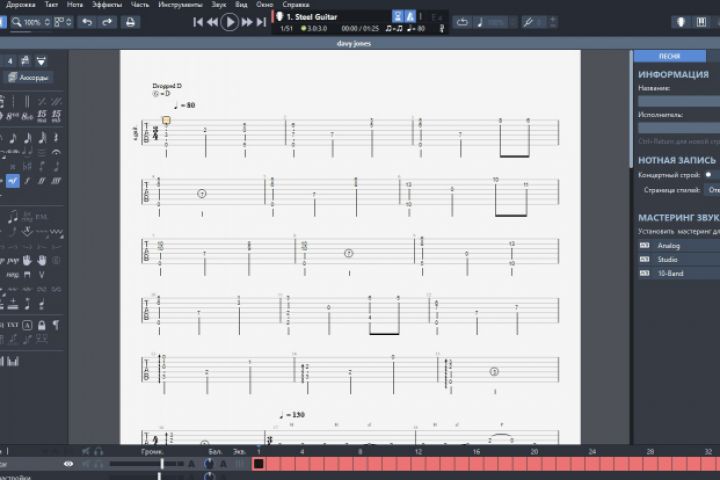Select the 10-Band mastering preset
720x480 pixels.
tap(679, 273)
